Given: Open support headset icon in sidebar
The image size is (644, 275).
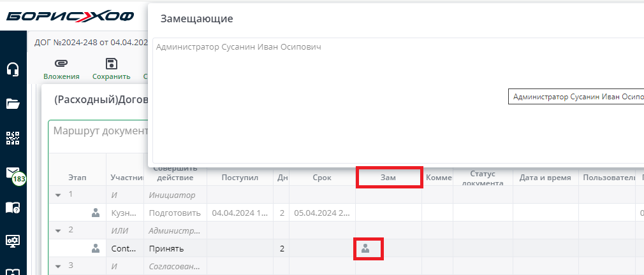Looking at the screenshot, I should [x=13, y=69].
